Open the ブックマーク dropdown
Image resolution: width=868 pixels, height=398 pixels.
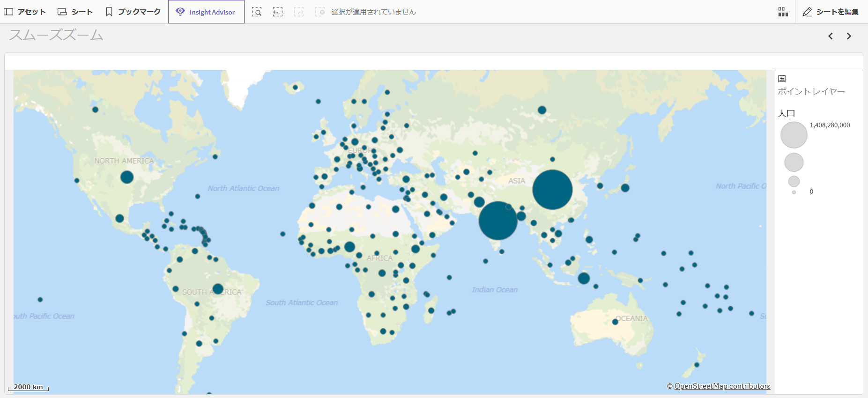click(133, 12)
